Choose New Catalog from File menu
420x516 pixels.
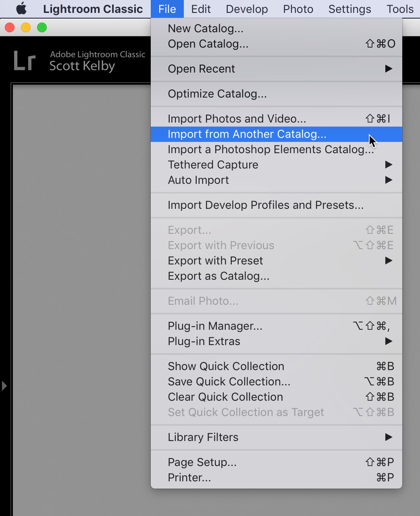tap(277, 29)
